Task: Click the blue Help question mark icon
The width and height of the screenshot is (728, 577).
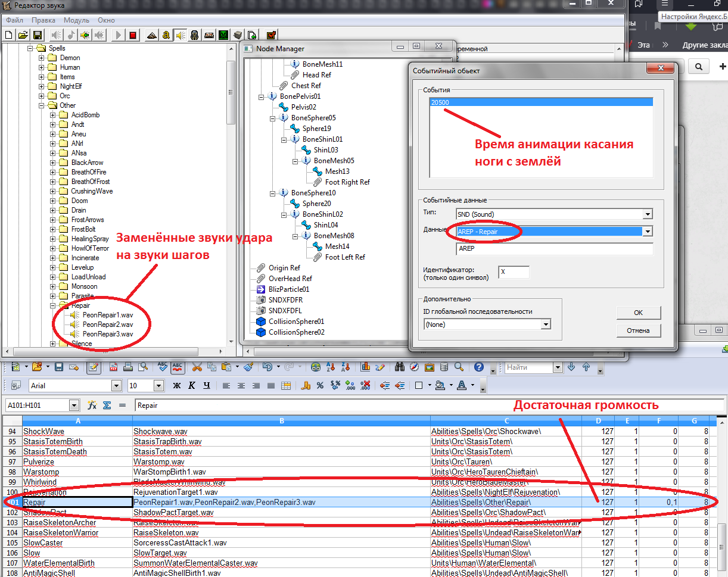Action: click(x=478, y=367)
